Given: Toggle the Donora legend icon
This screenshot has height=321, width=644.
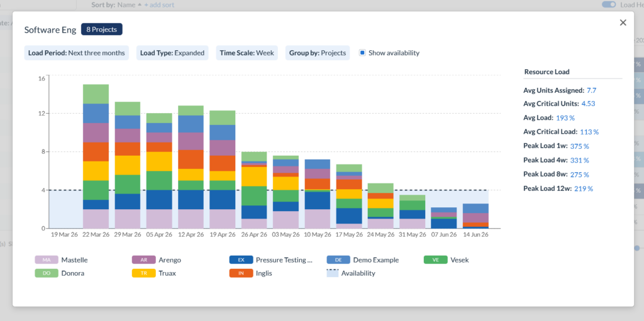Looking at the screenshot, I should (46, 273).
